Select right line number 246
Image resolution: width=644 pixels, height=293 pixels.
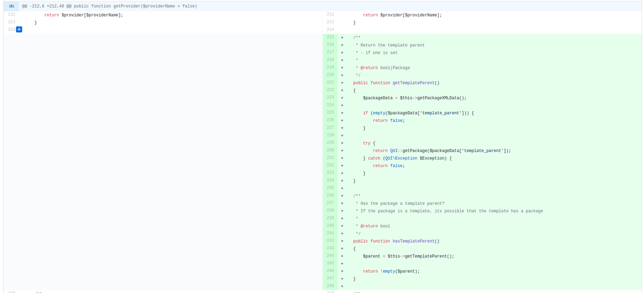click(330, 271)
